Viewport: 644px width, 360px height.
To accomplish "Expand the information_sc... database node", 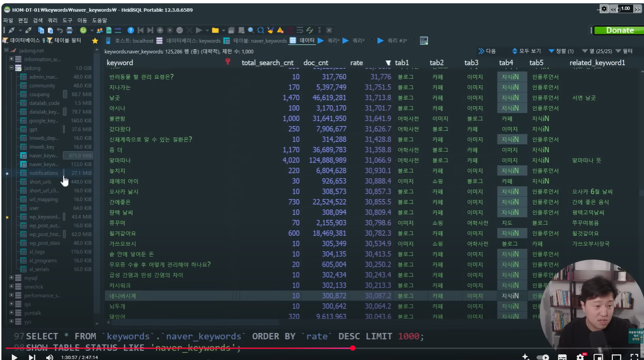I will (x=11, y=59).
